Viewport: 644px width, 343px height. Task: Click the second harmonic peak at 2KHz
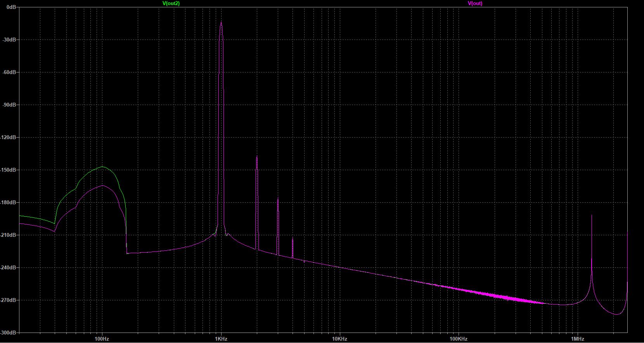click(x=257, y=157)
